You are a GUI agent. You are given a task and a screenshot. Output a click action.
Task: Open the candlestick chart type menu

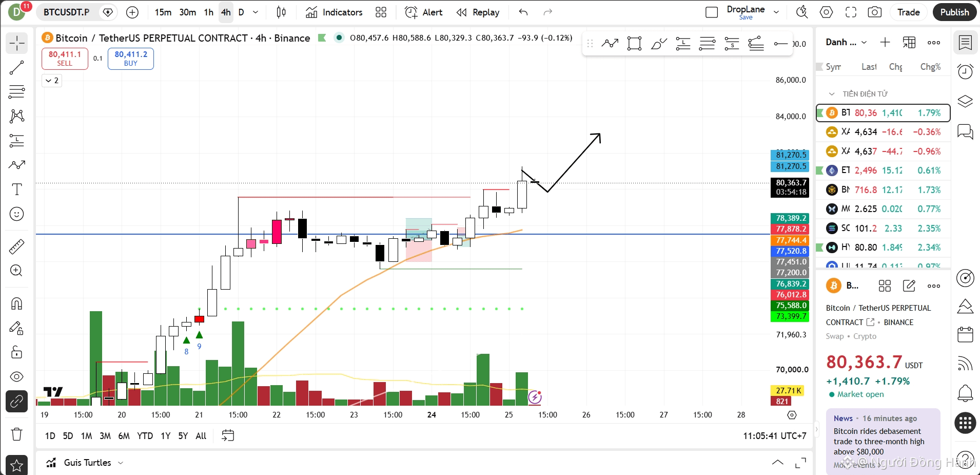tap(281, 12)
